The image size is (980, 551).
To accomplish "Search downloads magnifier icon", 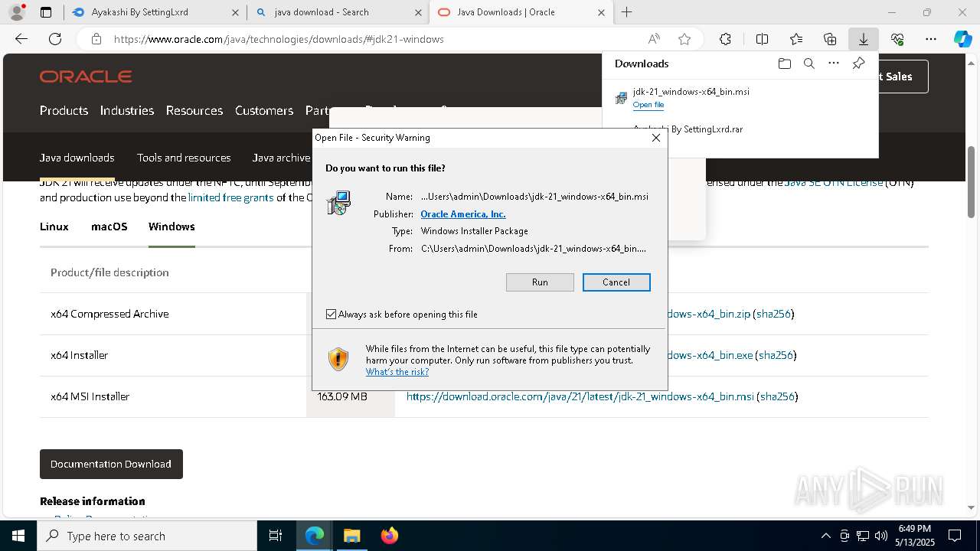I will [x=808, y=64].
